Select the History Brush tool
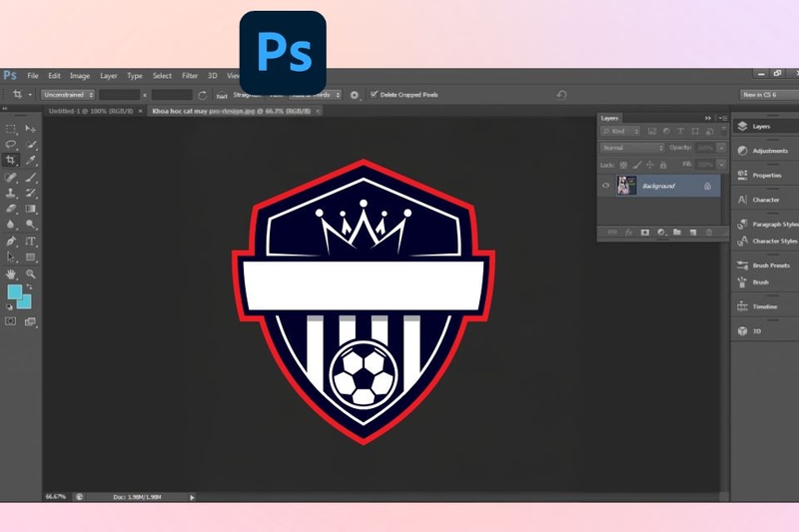 (x=31, y=193)
